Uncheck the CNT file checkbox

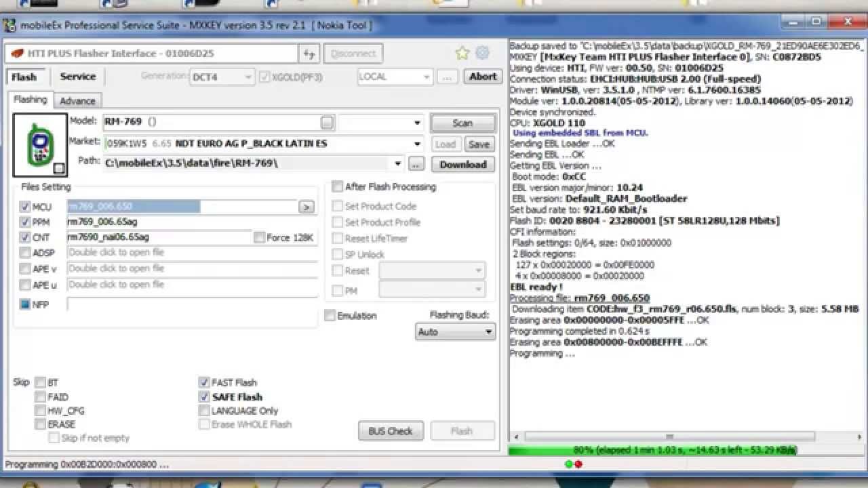coord(25,238)
